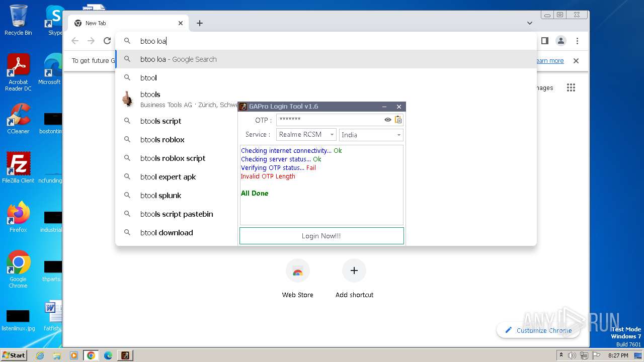Select 'btools script' suggestion
The image size is (644, 362).
coord(176,121)
